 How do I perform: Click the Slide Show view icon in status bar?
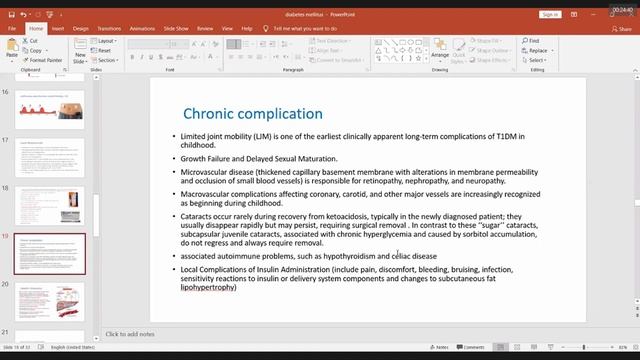(x=551, y=347)
